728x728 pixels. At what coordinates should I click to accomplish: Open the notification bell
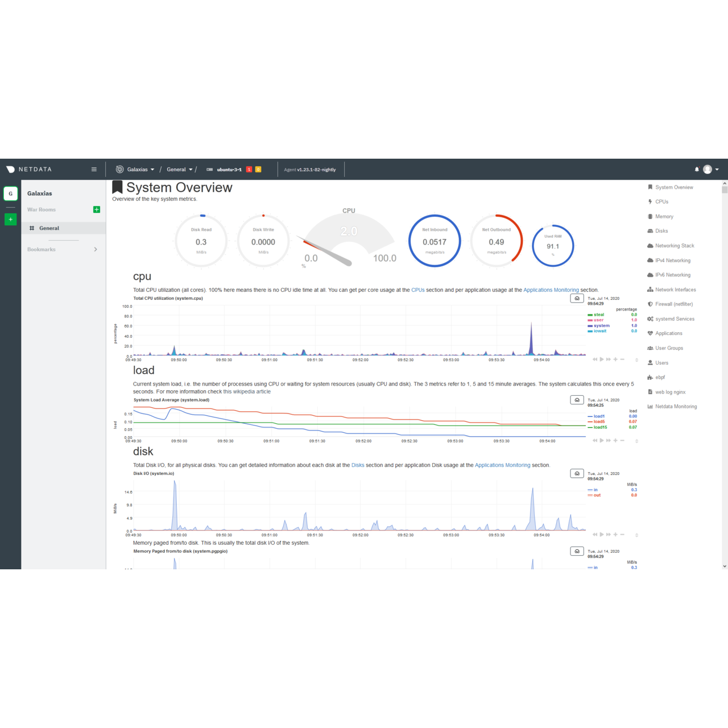[696, 169]
